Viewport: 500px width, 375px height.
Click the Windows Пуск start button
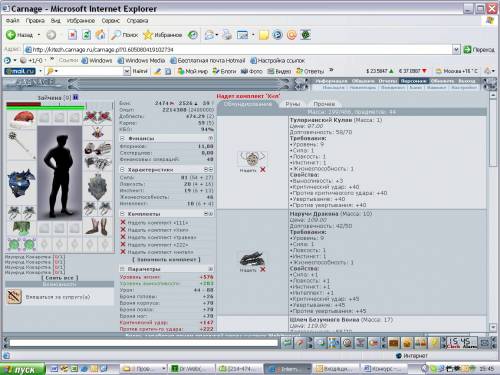coord(22,369)
